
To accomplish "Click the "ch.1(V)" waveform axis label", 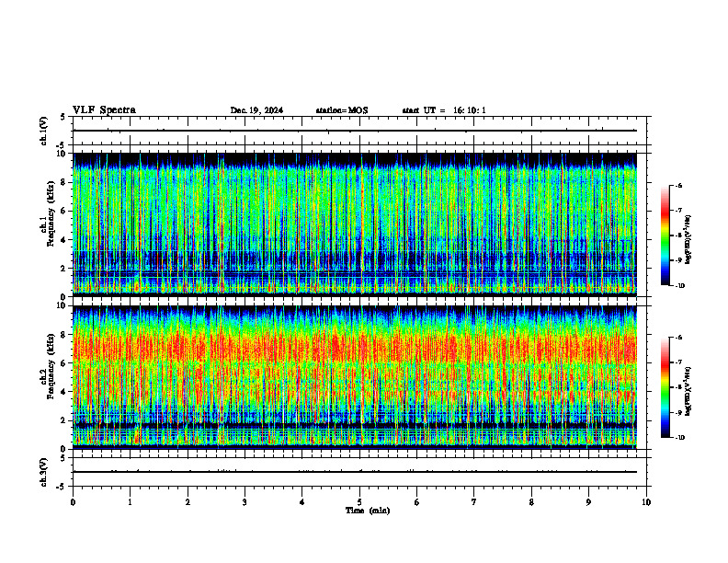I will click(44, 131).
